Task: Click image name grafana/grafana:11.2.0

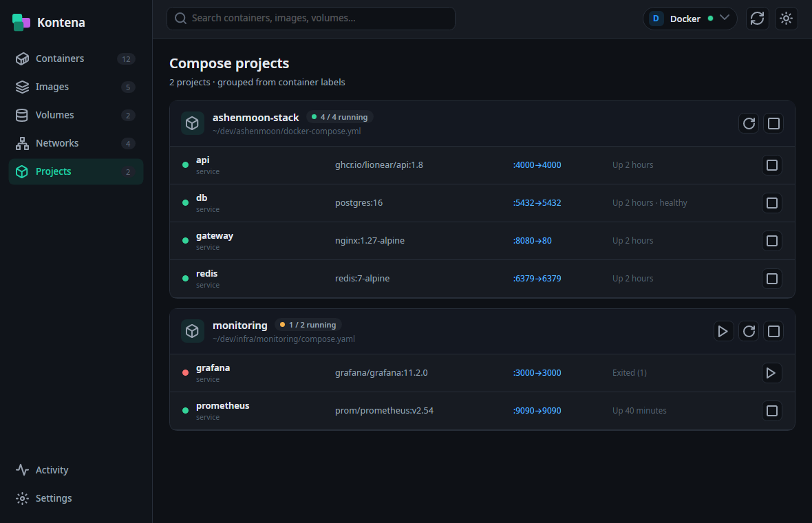Action: pyautogui.click(x=381, y=372)
